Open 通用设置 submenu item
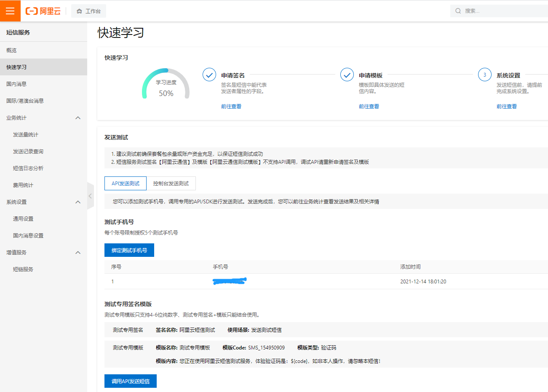548x392 pixels. point(43,219)
